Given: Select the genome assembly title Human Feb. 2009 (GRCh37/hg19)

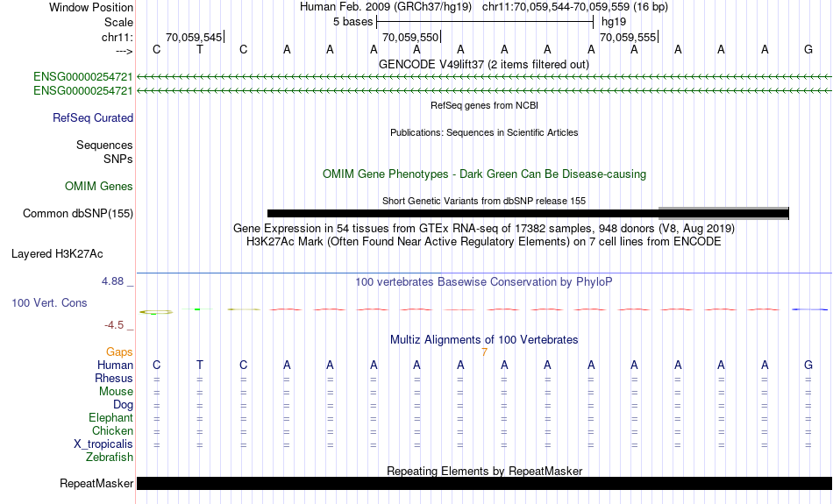Looking at the screenshot, I should 386,7.
